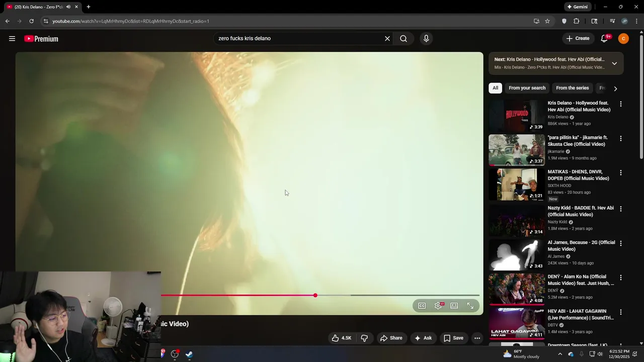This screenshot has width=644, height=362.
Task: Share the video
Action: 391,338
